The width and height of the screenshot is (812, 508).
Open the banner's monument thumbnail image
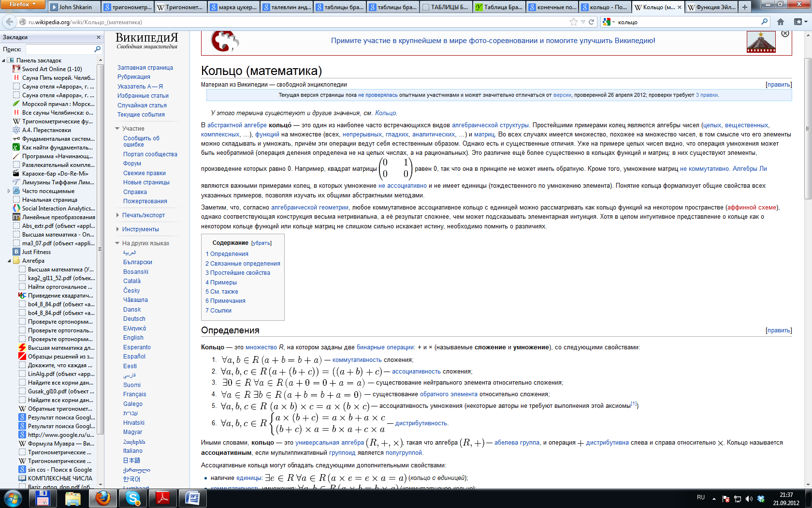point(761,42)
